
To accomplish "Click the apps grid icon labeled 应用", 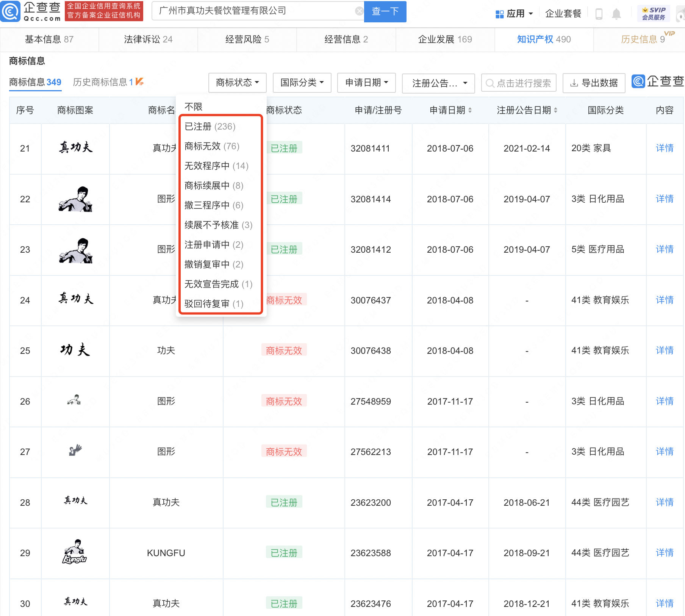I will click(500, 14).
